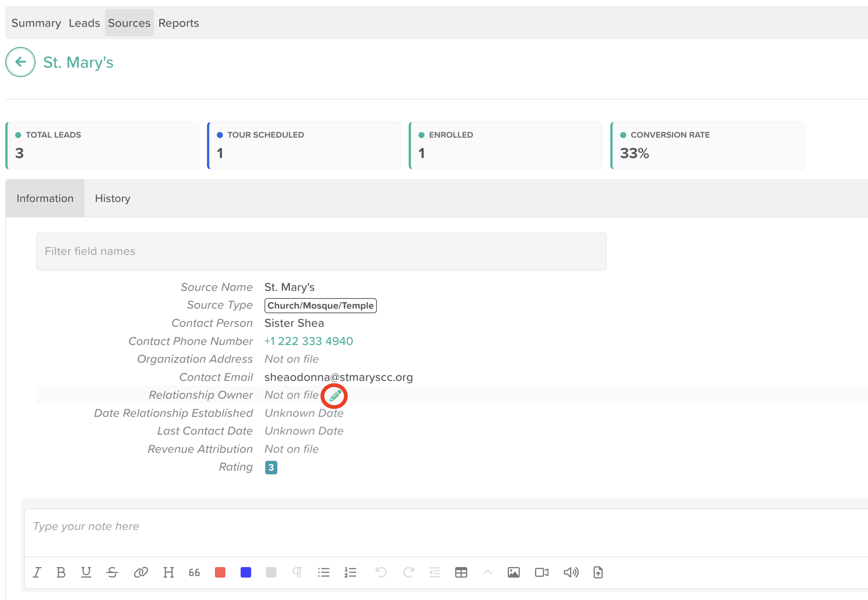Click Last Contact Date Unknown Date value
Image resolution: width=868 pixels, height=600 pixels.
tap(304, 431)
